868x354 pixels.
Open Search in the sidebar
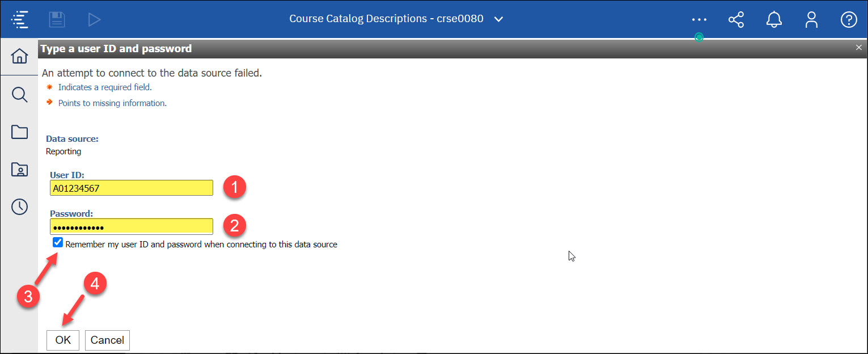[19, 94]
